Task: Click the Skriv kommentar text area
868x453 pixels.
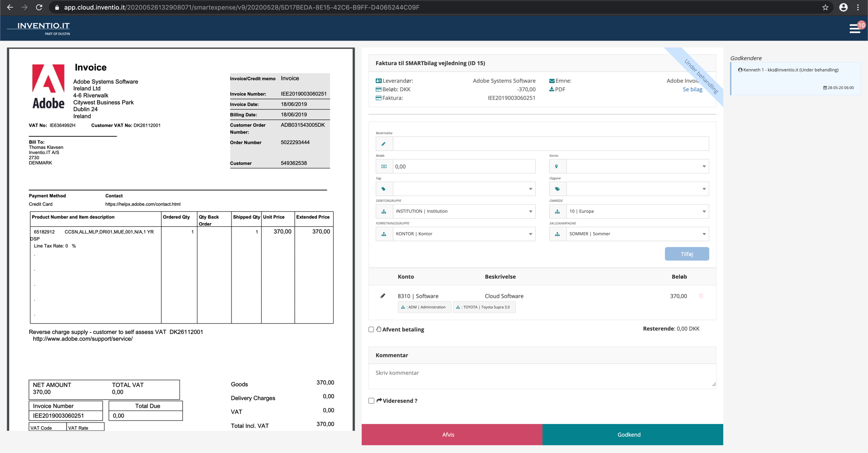Action: (542, 376)
